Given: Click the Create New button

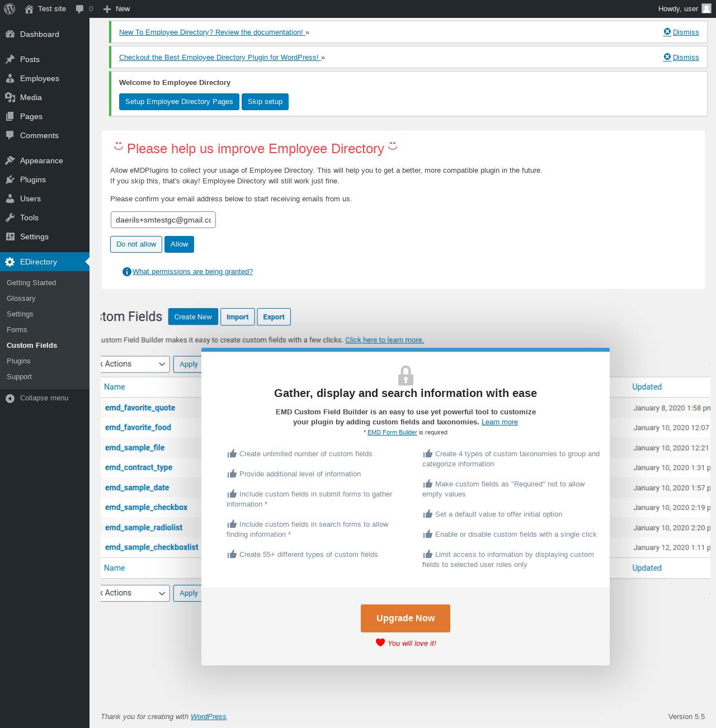Looking at the screenshot, I should coord(193,317).
